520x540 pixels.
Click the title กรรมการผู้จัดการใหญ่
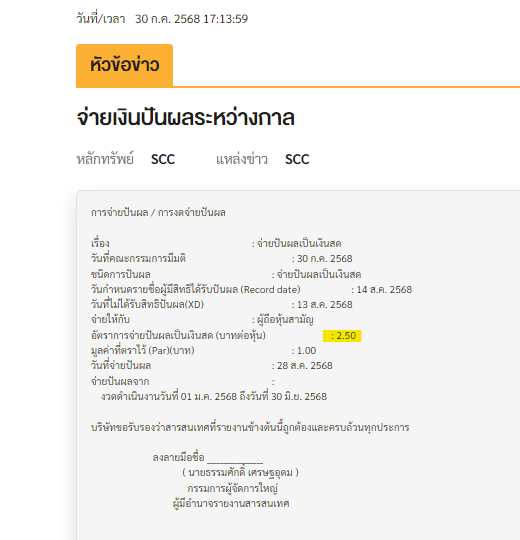pyautogui.click(x=232, y=488)
